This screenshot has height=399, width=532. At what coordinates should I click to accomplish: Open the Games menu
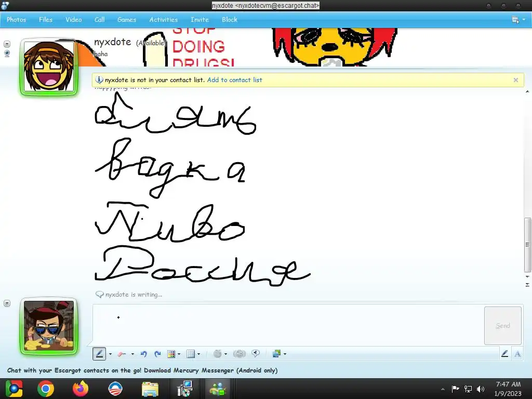coord(127,20)
